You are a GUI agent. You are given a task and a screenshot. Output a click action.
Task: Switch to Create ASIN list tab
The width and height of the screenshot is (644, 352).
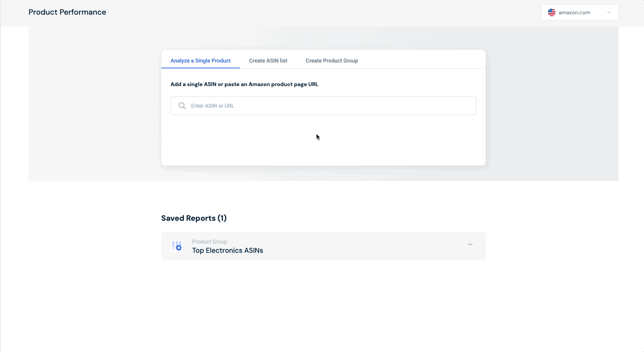click(x=268, y=61)
